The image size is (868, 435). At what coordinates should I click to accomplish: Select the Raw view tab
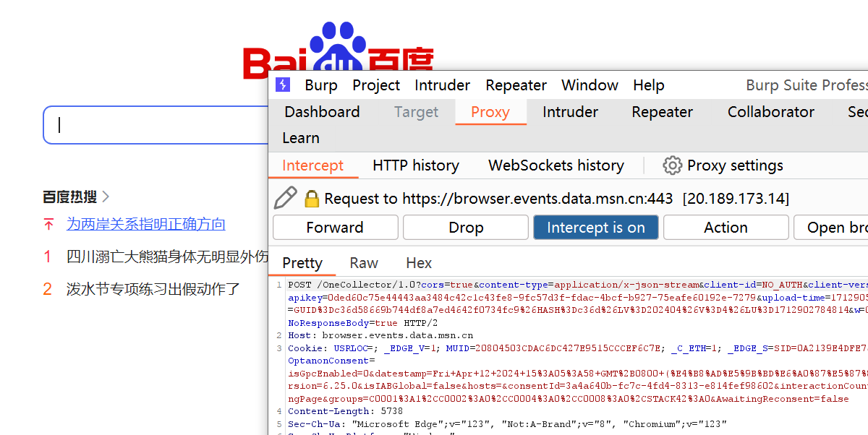[364, 263]
